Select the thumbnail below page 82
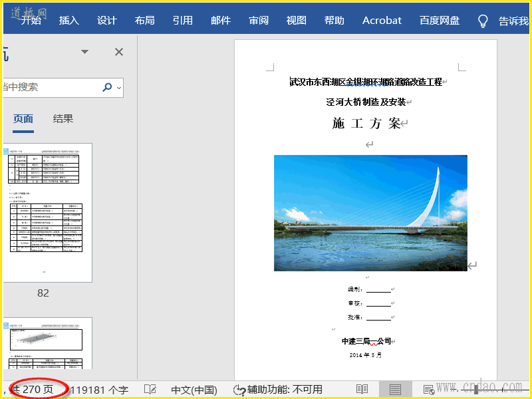 click(x=47, y=343)
